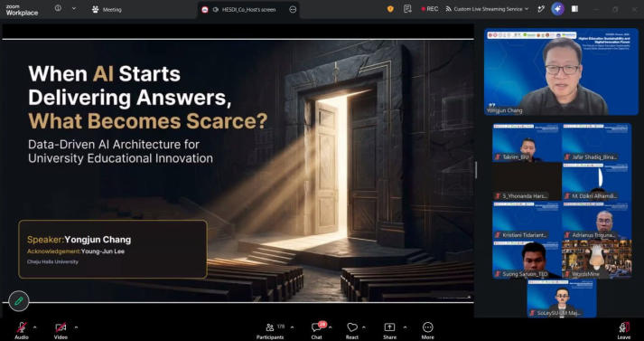Select Adrianus Tinguna participant thumbnail
The width and height of the screenshot is (644, 341).
597,221
